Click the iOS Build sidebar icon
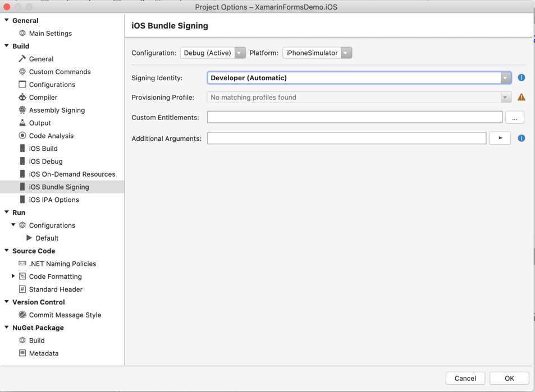The image size is (535, 392). (x=22, y=148)
